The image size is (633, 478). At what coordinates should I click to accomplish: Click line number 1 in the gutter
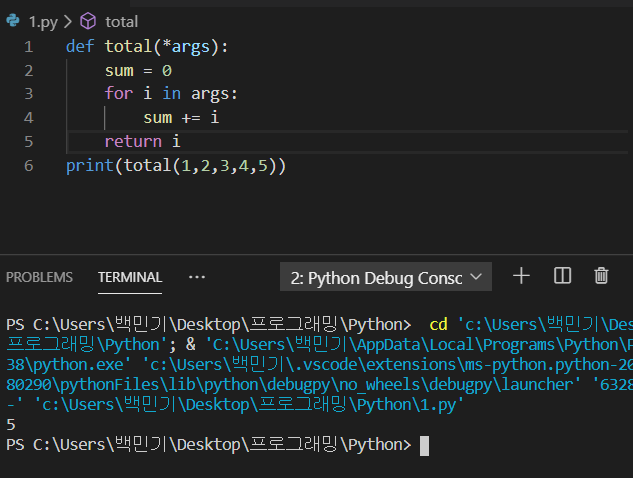pos(29,46)
